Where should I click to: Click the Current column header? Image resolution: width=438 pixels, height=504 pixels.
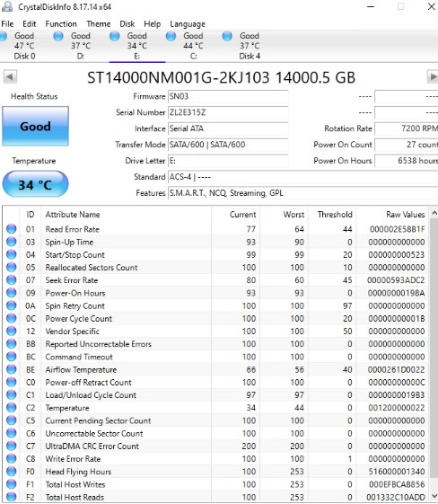(236, 215)
